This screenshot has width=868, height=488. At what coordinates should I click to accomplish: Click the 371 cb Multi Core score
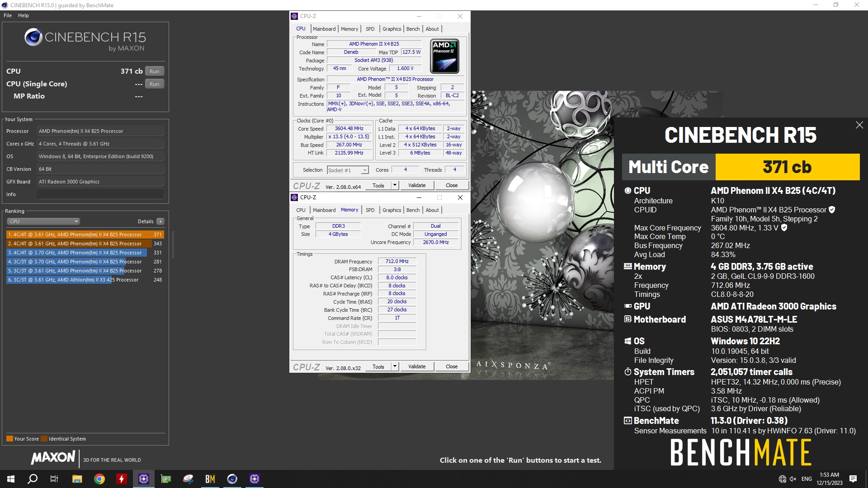pyautogui.click(x=787, y=167)
